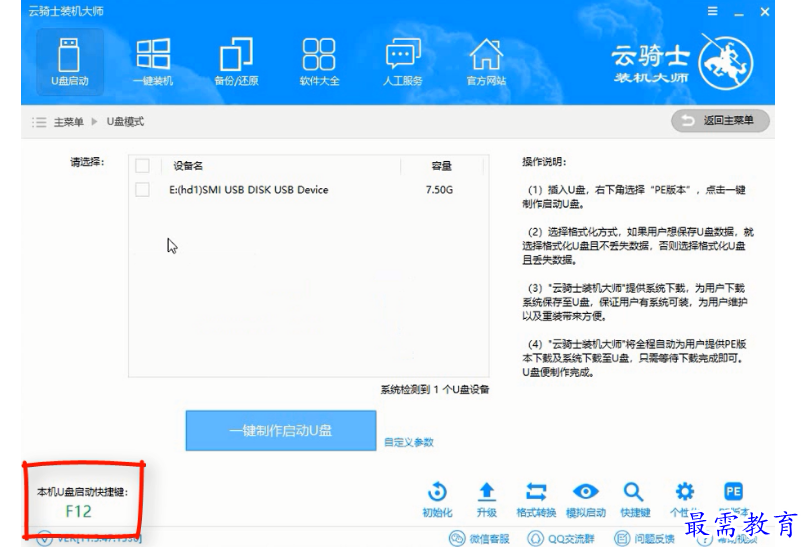Viewport: 806px width, 556px height.
Task: Click 一键制作启动U盘 button
Action: (281, 431)
